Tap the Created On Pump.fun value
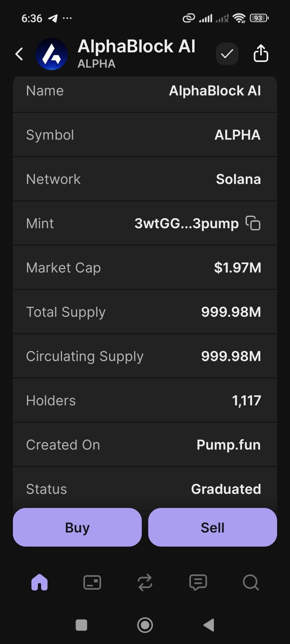Image resolution: width=290 pixels, height=644 pixels. click(x=228, y=445)
